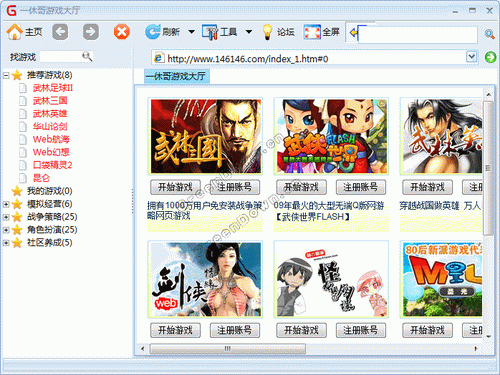
Task: Click the vertical scrollbar thumb
Action: click(489, 168)
